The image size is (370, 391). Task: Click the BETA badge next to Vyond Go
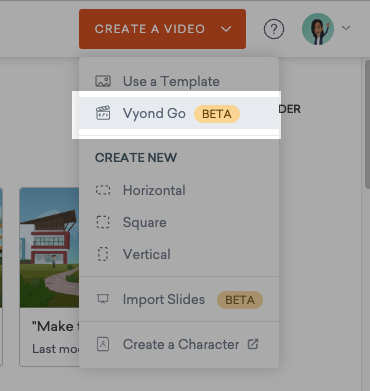pos(217,114)
